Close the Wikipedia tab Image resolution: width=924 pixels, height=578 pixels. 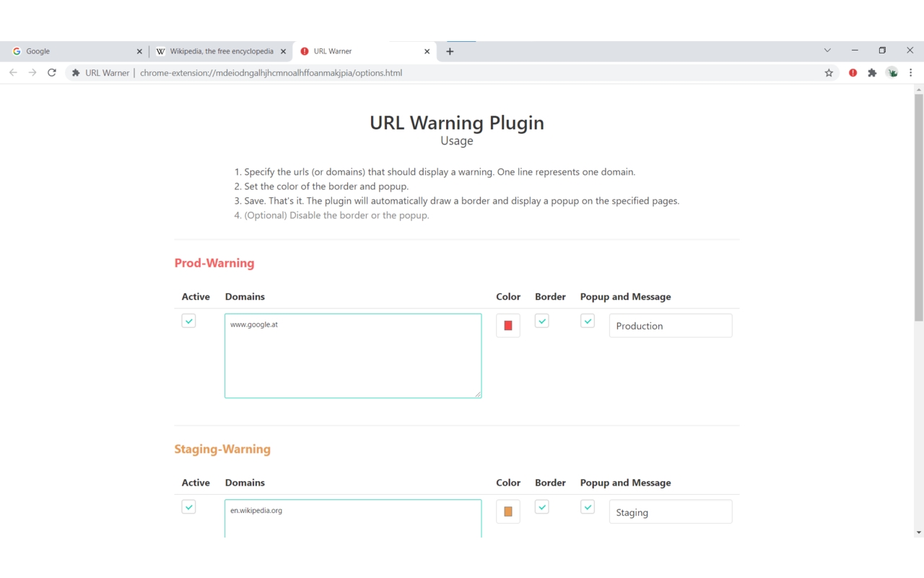pos(283,51)
